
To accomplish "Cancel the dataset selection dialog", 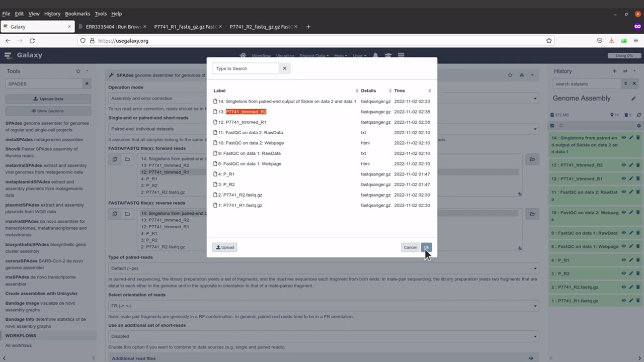I will 410,247.
